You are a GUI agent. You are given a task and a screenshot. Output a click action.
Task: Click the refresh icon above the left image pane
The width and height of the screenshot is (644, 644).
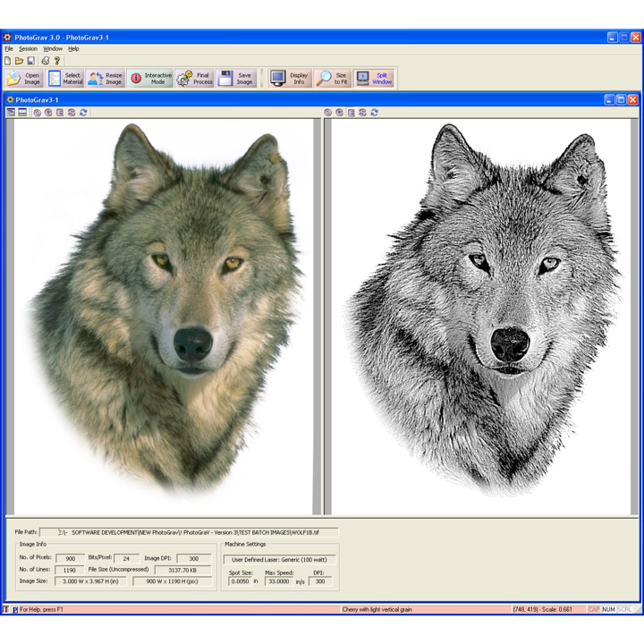pyautogui.click(x=83, y=113)
